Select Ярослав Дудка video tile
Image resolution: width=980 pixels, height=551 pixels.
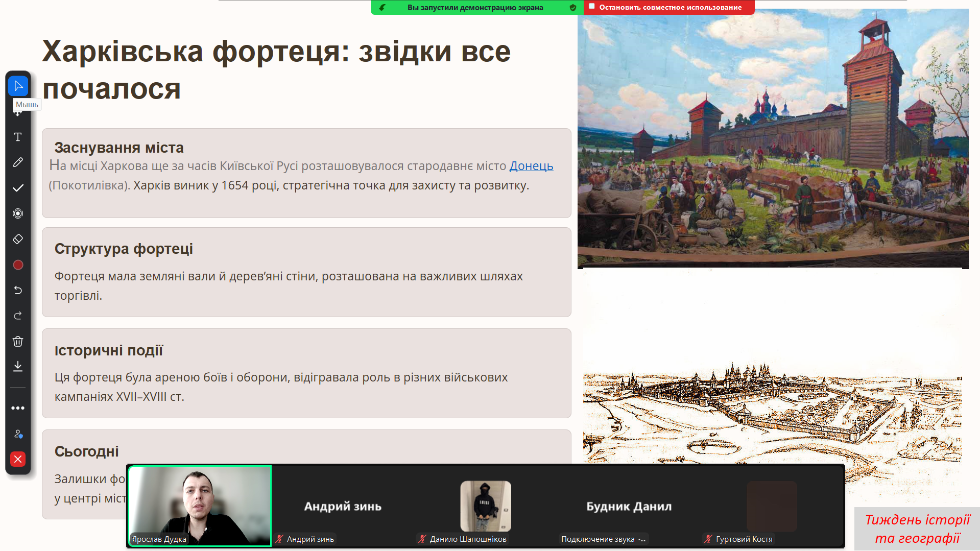click(x=200, y=506)
